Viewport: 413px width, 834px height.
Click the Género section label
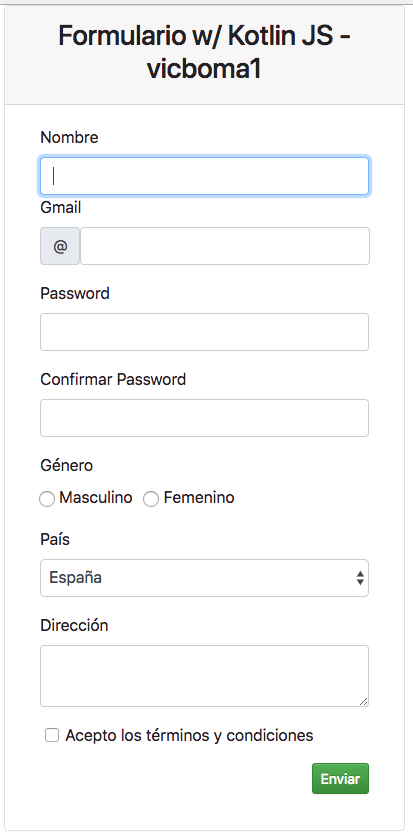[x=67, y=465]
